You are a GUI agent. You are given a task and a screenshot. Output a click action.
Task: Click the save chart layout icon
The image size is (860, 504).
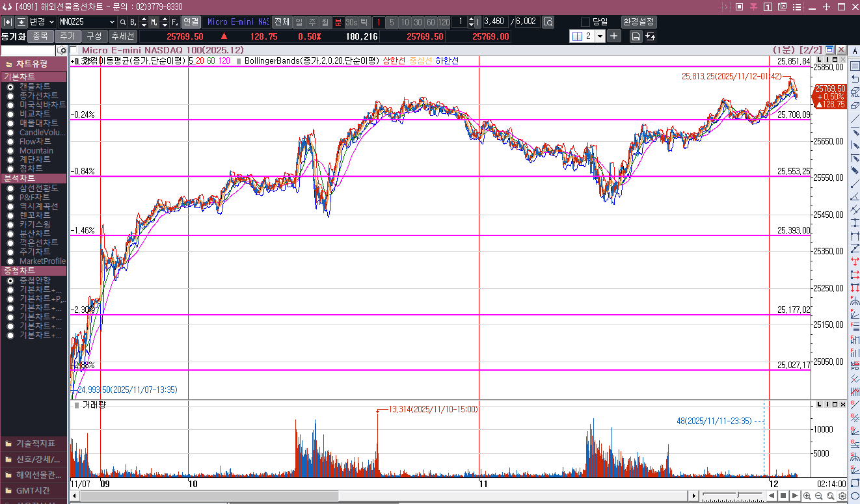point(636,36)
